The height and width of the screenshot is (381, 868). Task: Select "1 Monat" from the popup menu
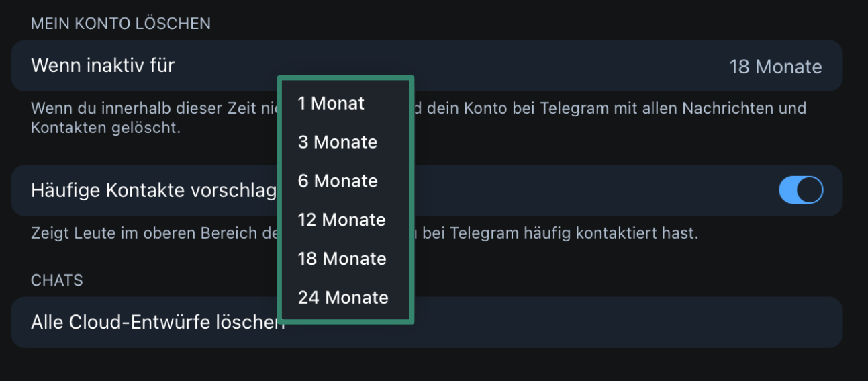pyautogui.click(x=331, y=103)
